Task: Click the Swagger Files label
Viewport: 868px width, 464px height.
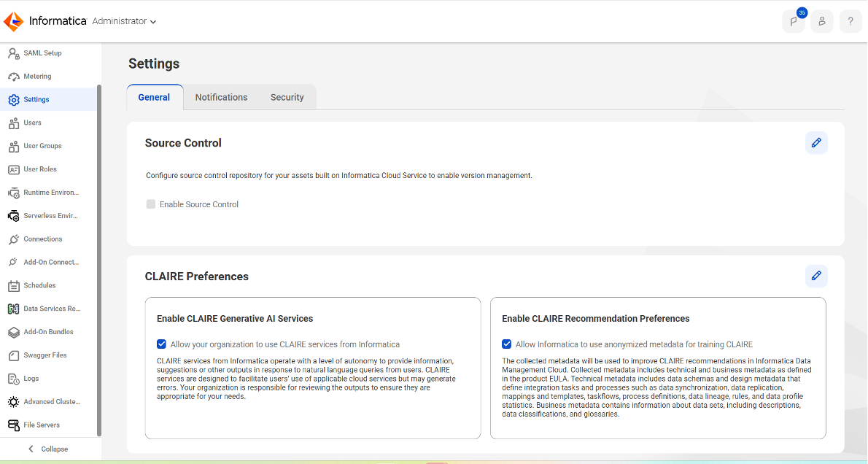Action: click(44, 355)
